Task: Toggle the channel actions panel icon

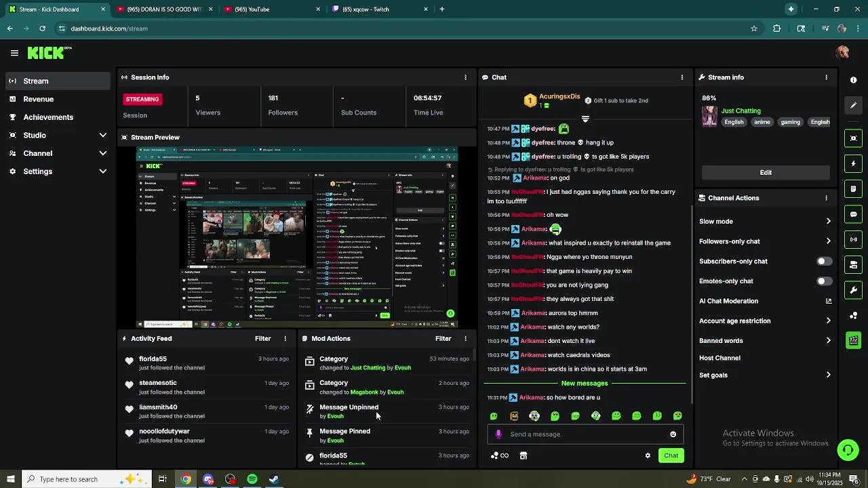Action: click(853, 264)
